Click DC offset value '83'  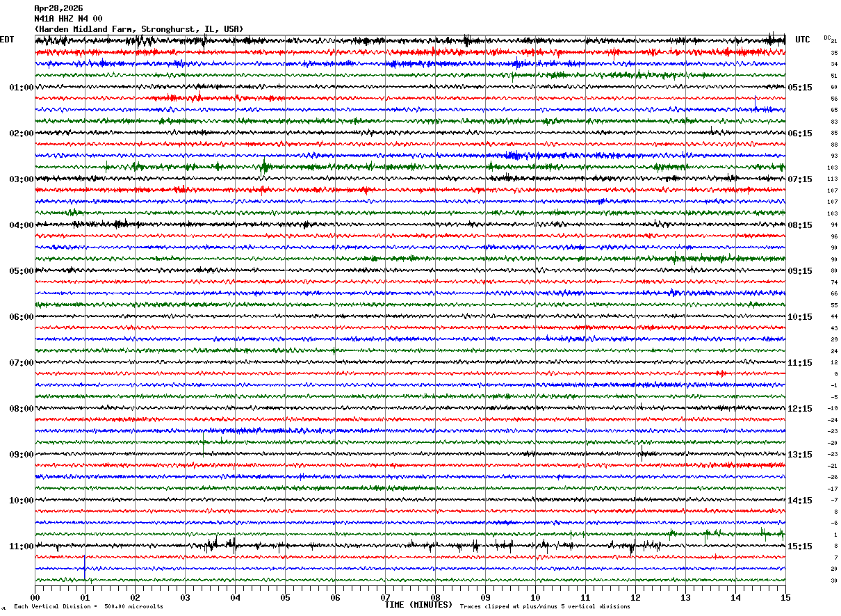pos(834,122)
